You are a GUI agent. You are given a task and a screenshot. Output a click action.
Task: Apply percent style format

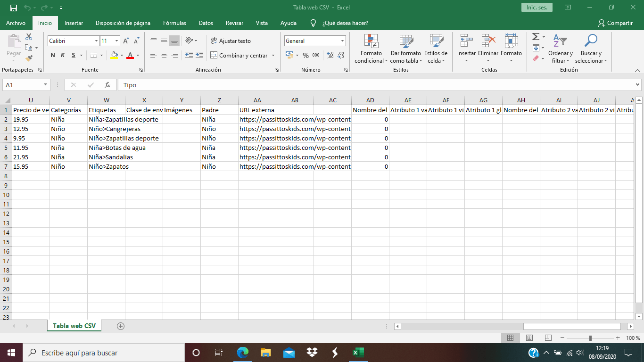point(306,55)
